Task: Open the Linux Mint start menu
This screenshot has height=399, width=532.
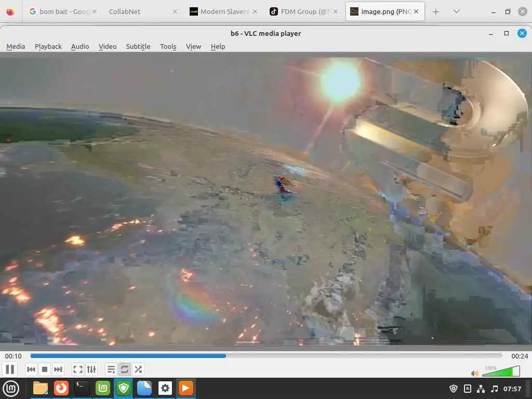Action: pos(11,388)
